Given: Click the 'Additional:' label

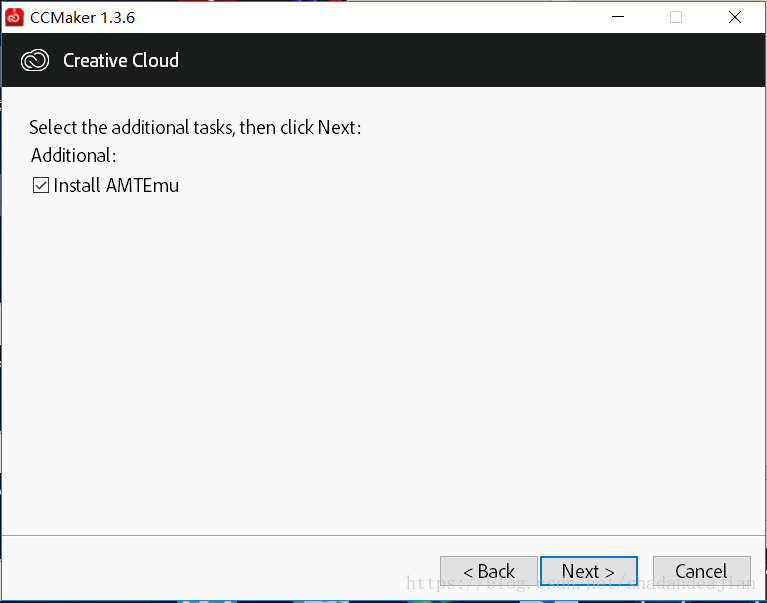Looking at the screenshot, I should (x=73, y=156).
